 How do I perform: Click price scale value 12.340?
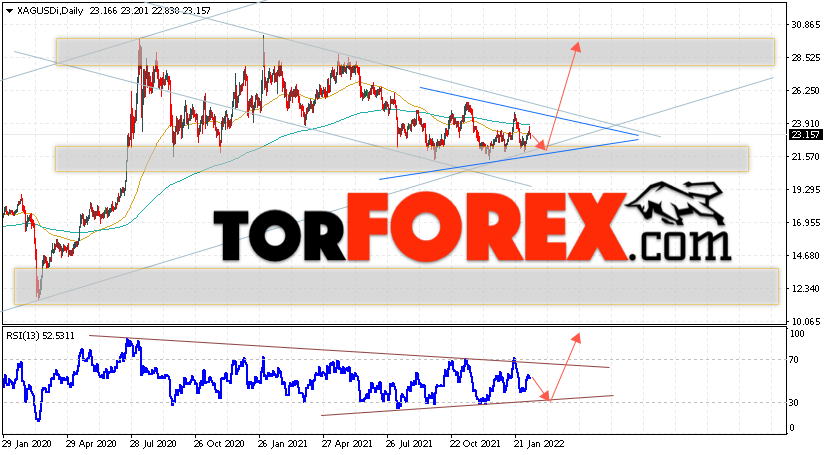tap(805, 288)
